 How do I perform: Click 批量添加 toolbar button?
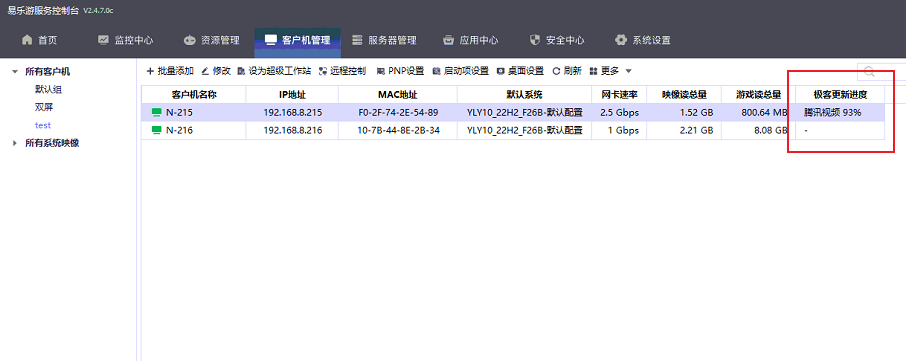170,71
